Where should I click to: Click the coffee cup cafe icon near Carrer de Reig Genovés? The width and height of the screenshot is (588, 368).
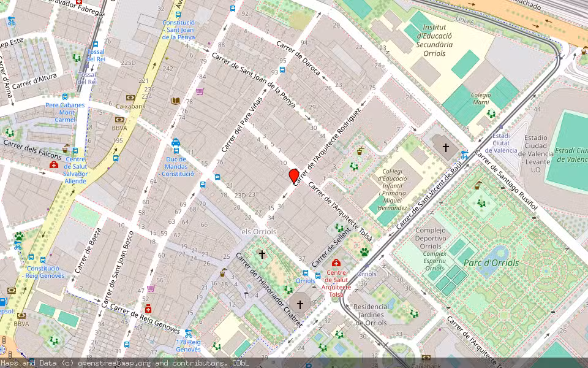click(222, 273)
